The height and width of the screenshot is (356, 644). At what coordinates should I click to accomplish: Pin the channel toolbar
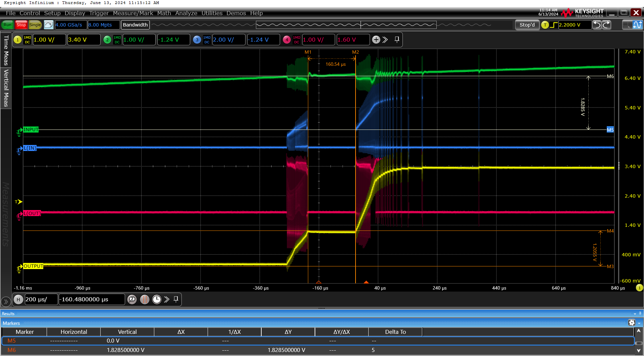397,40
